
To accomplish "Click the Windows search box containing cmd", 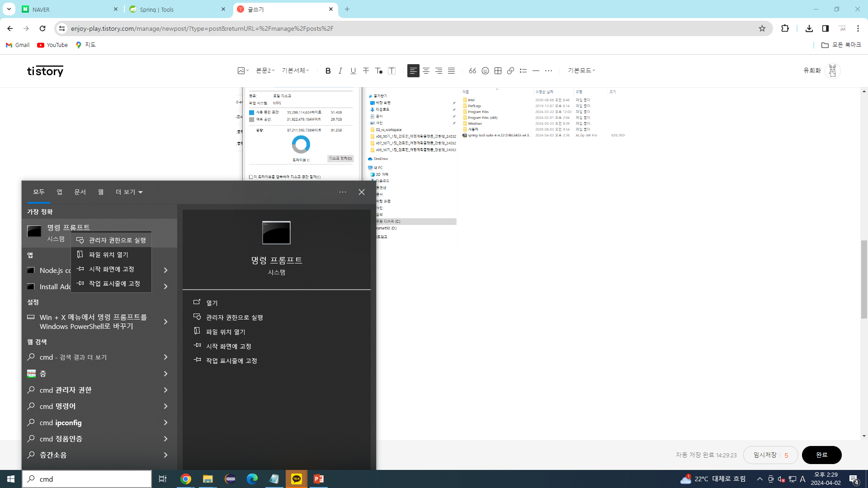I will (x=87, y=479).
